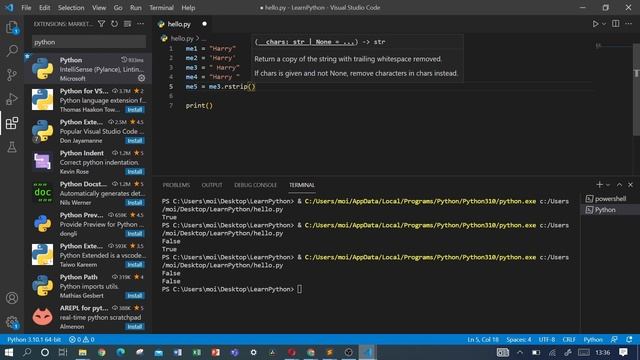Maximize the terminal panel with chevron

(x=620, y=185)
